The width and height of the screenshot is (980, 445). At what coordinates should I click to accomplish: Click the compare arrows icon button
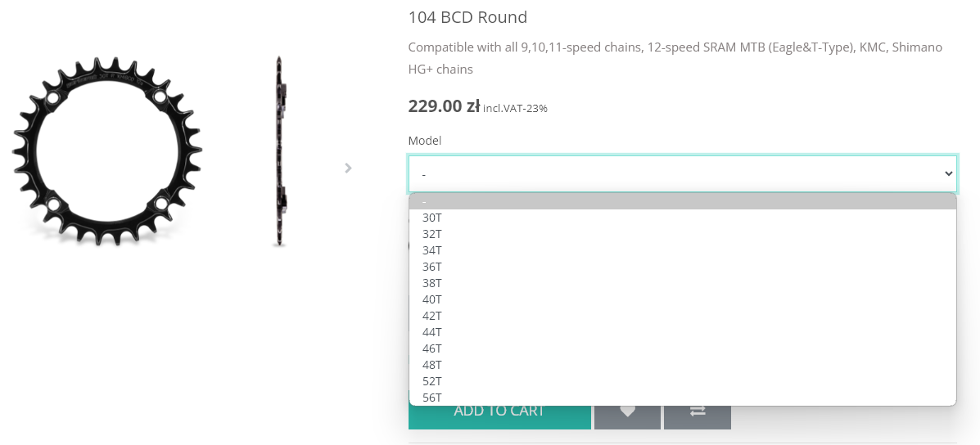[698, 411]
